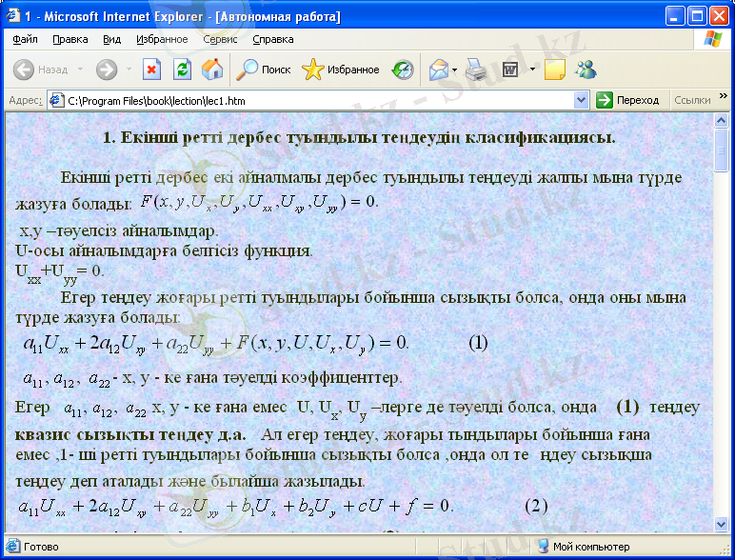The height and width of the screenshot is (560, 735).
Task: Click the Forward arrow button
Action: coord(106,70)
